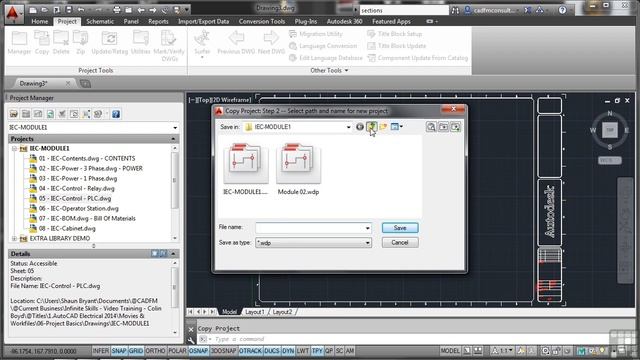Click the Utilities ribbon icon
The image size is (640, 360).
[140, 43]
